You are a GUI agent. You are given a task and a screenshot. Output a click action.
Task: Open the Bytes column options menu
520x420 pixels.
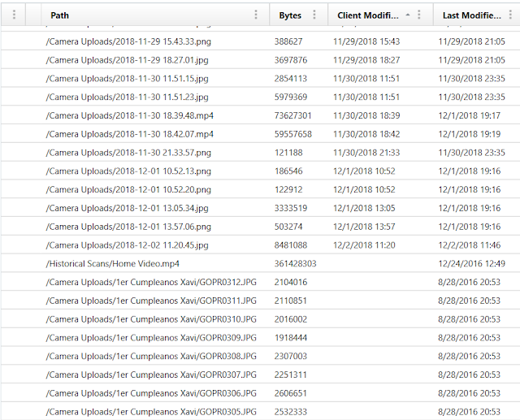pyautogui.click(x=314, y=15)
